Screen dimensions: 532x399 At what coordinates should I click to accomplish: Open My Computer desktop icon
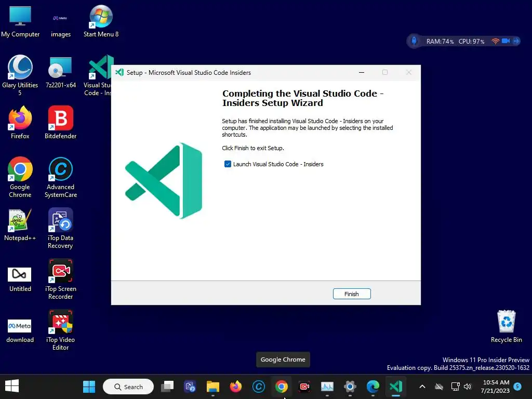coord(20,21)
